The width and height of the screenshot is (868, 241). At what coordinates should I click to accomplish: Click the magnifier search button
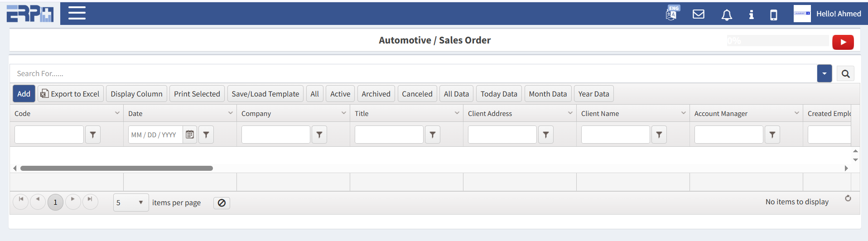coord(845,74)
